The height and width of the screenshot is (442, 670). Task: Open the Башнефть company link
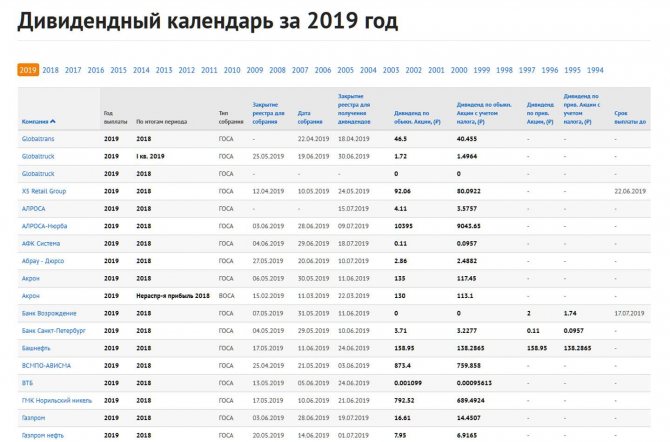tap(36, 348)
